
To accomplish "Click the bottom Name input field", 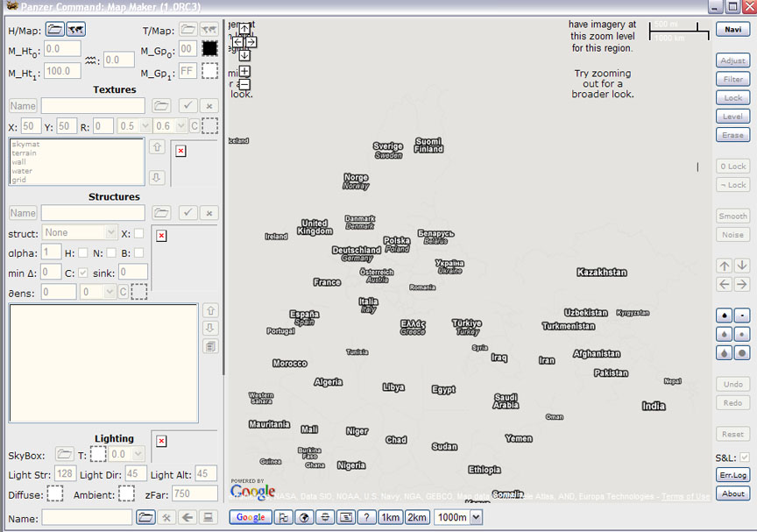I will (87, 517).
